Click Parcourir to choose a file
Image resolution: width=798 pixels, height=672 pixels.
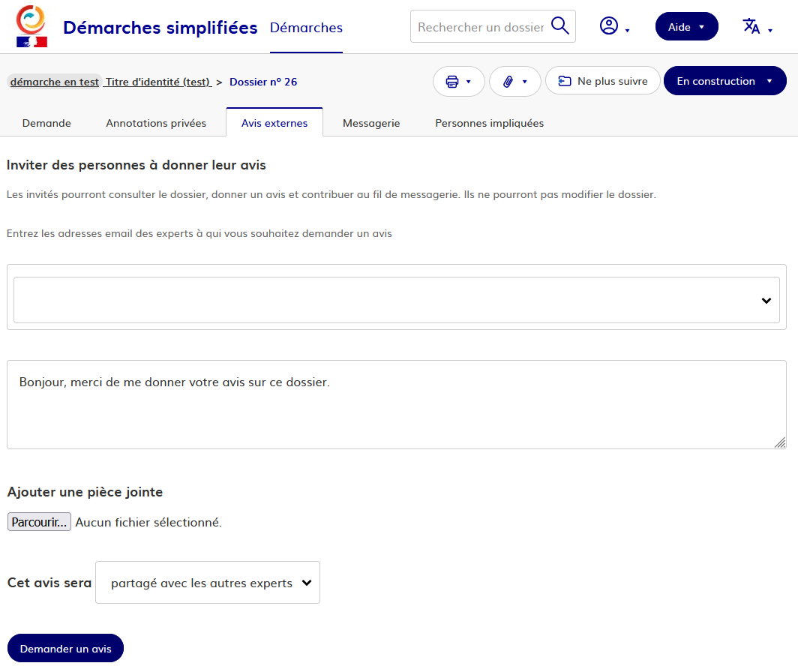click(x=39, y=522)
